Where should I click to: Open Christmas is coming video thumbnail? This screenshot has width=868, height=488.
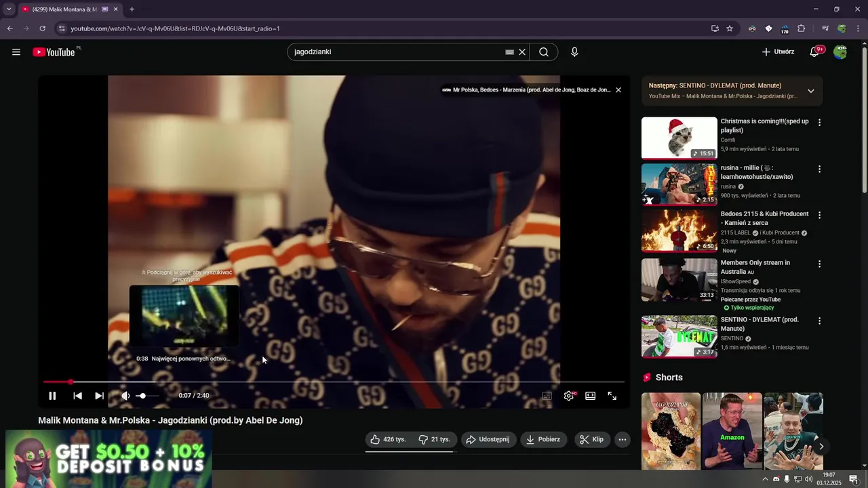(679, 138)
